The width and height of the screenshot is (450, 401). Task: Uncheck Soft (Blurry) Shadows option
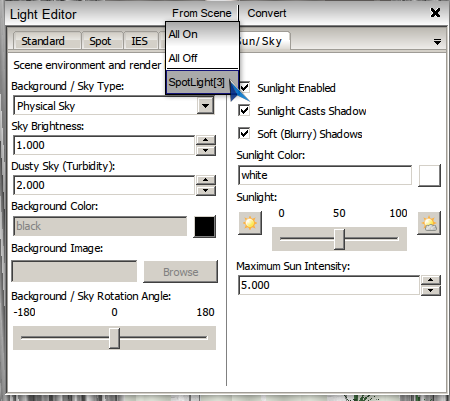(244, 133)
